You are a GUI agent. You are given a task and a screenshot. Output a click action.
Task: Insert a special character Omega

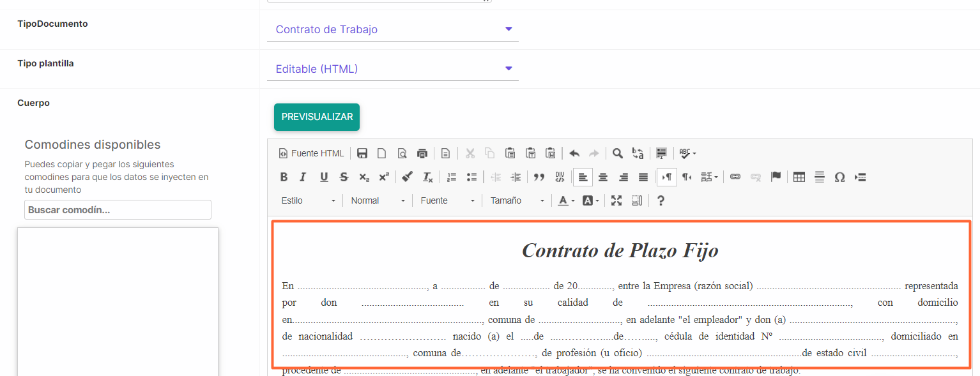coord(840,177)
